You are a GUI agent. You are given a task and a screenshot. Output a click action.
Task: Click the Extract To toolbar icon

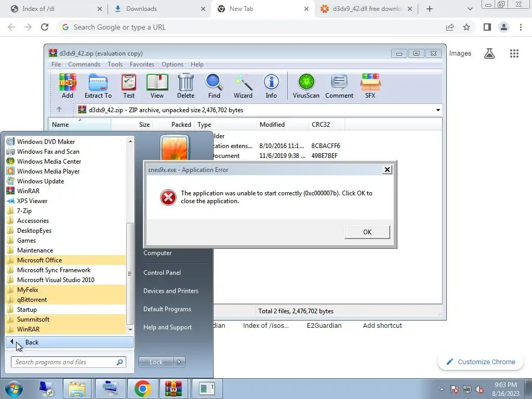pos(98,86)
